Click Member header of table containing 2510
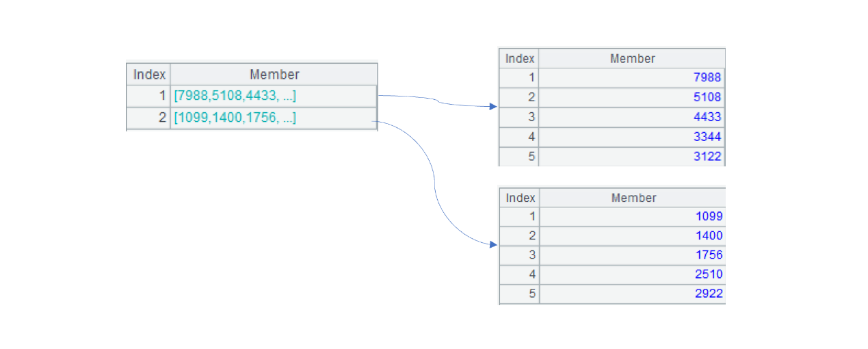Viewport: 868px width, 349px height. pos(633,198)
